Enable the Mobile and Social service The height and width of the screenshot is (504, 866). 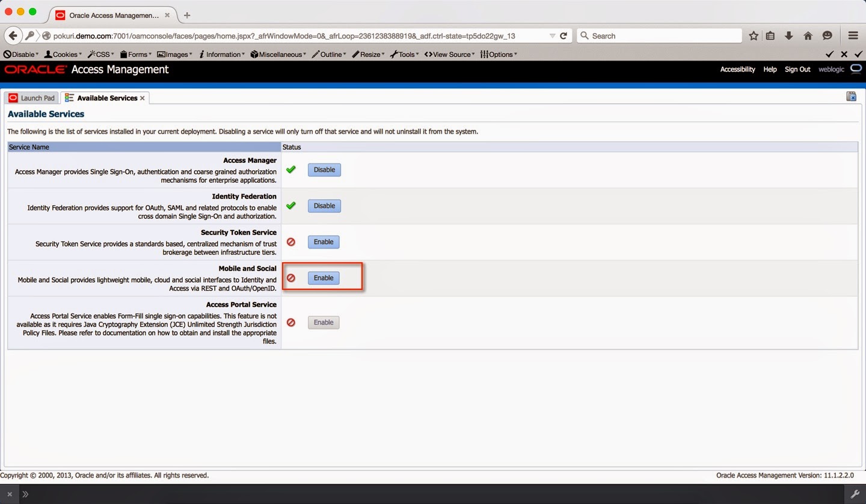[324, 278]
